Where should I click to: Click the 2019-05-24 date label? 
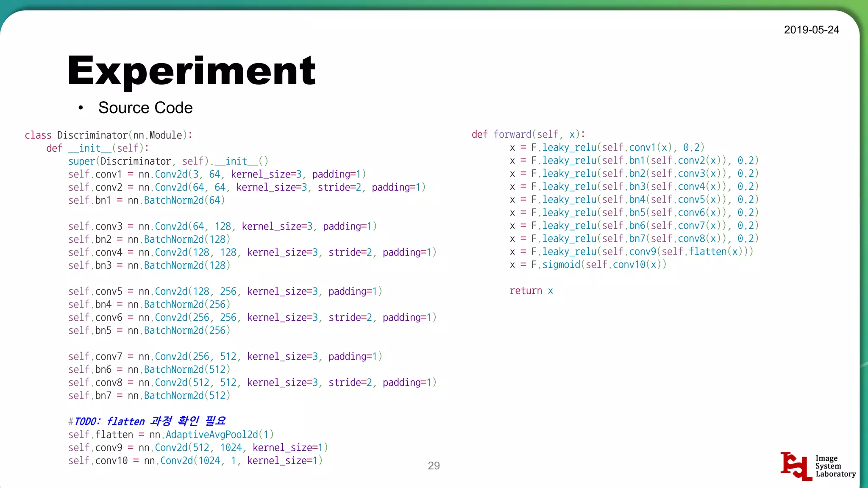pyautogui.click(x=811, y=30)
